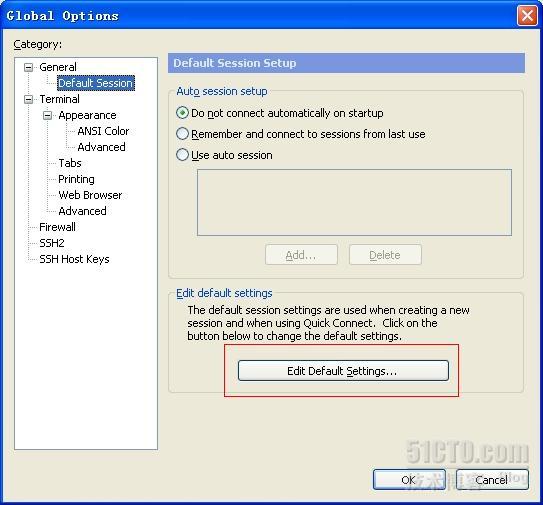Collapse the Terminal tree node
543x505 pixels.
[29, 99]
